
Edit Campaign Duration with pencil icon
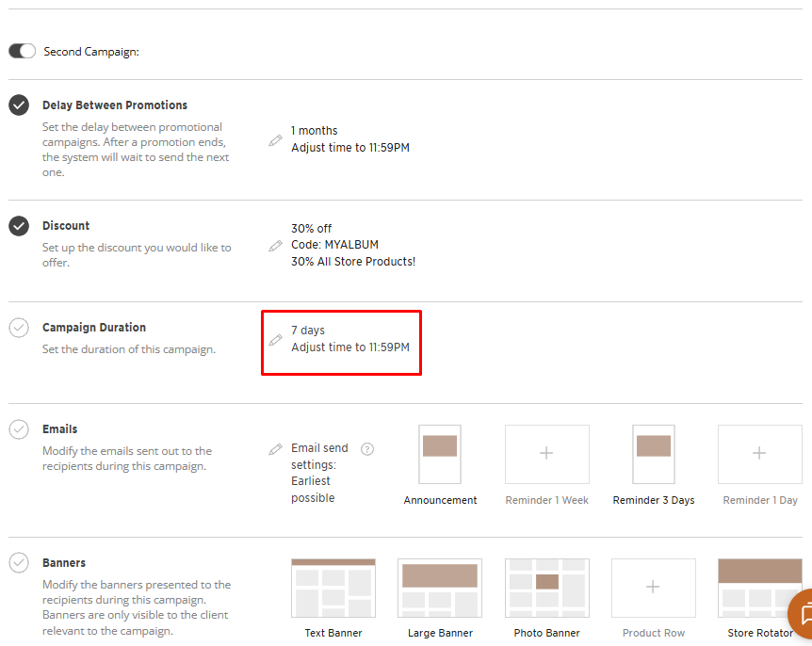click(275, 339)
